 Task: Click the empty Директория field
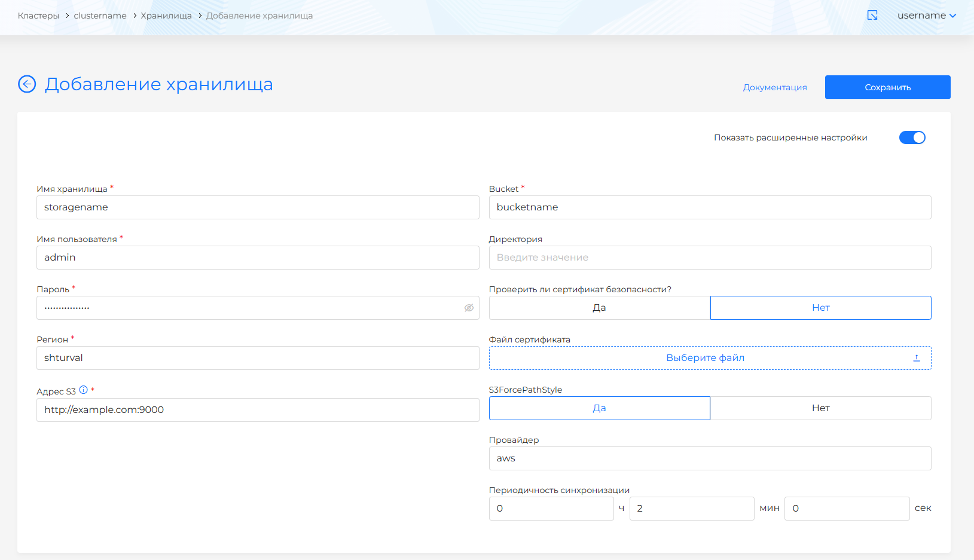tap(710, 258)
